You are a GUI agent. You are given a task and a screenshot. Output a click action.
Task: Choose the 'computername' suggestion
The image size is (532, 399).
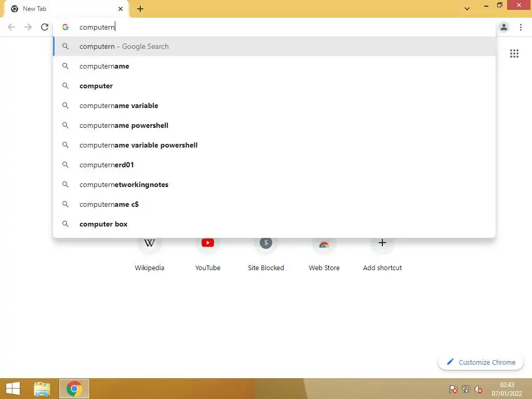(274, 66)
